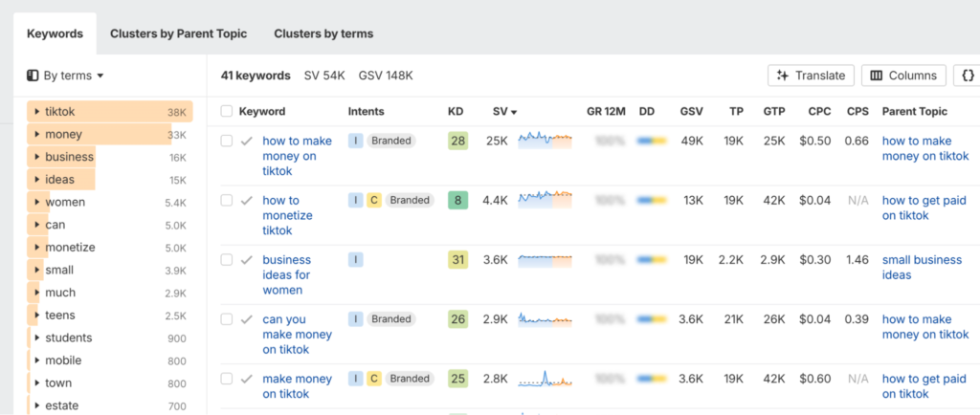Click the Translate button
The width and height of the screenshot is (980, 415).
click(811, 76)
